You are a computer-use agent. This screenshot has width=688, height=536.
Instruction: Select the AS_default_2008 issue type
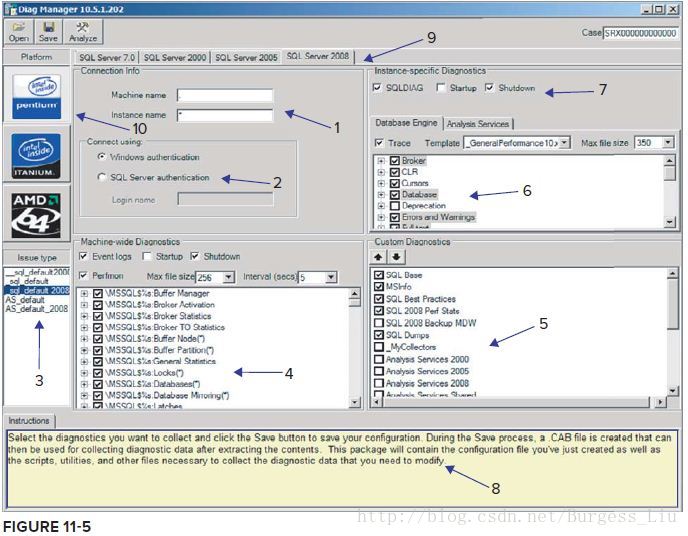37,309
